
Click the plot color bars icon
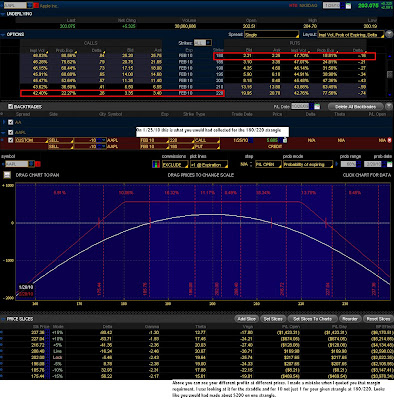(x=155, y=164)
